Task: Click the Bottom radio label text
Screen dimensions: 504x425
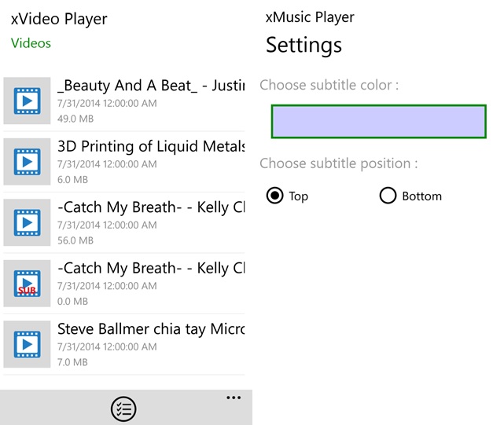Action: tap(421, 196)
